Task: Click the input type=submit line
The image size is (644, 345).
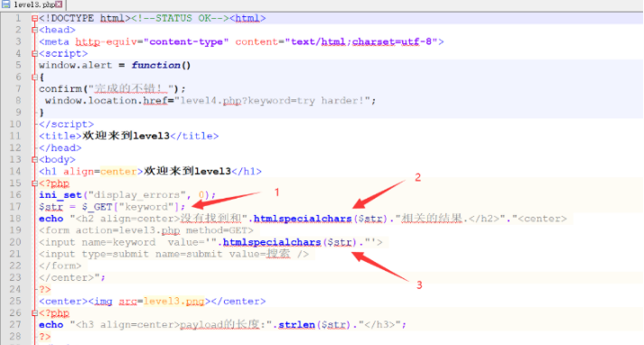Action: [173, 254]
